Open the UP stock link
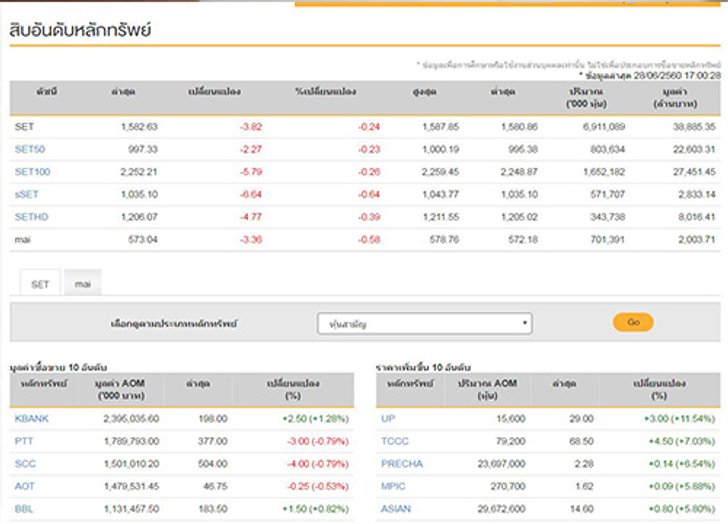Image resolution: width=728 pixels, height=524 pixels. pos(388,419)
